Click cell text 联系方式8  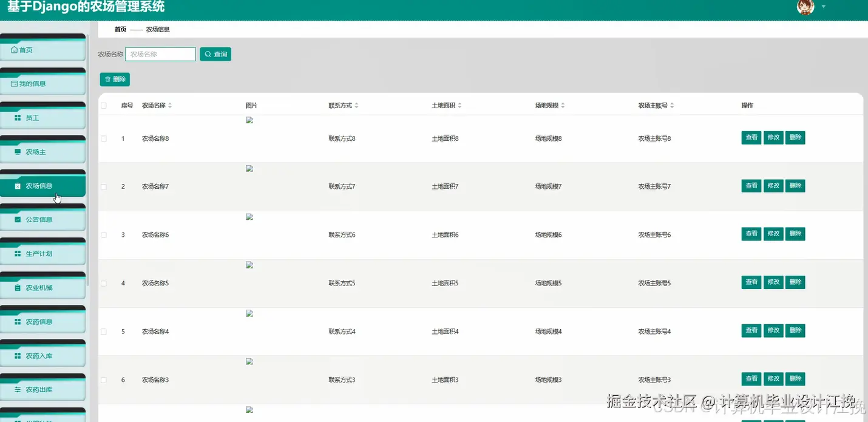pos(342,138)
